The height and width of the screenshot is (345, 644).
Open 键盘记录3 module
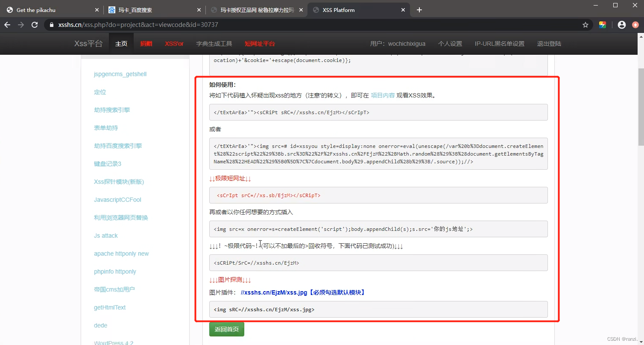(108, 164)
